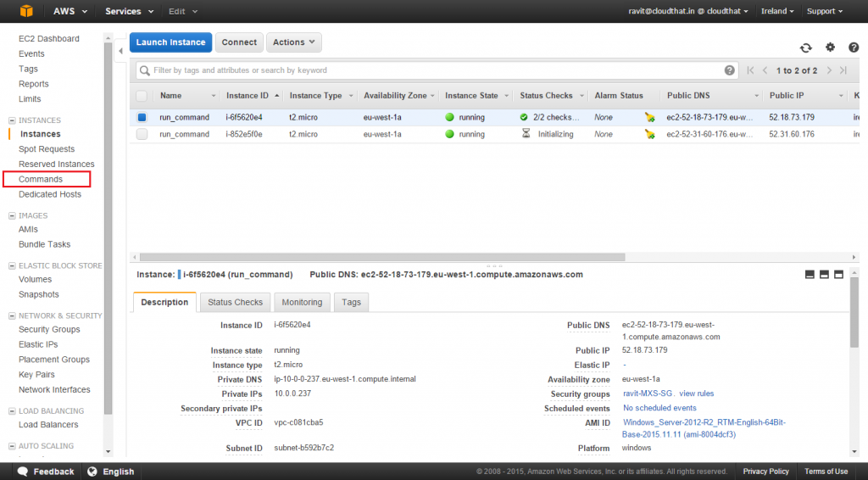
Task: Open the Privacy Policy link
Action: click(x=765, y=472)
